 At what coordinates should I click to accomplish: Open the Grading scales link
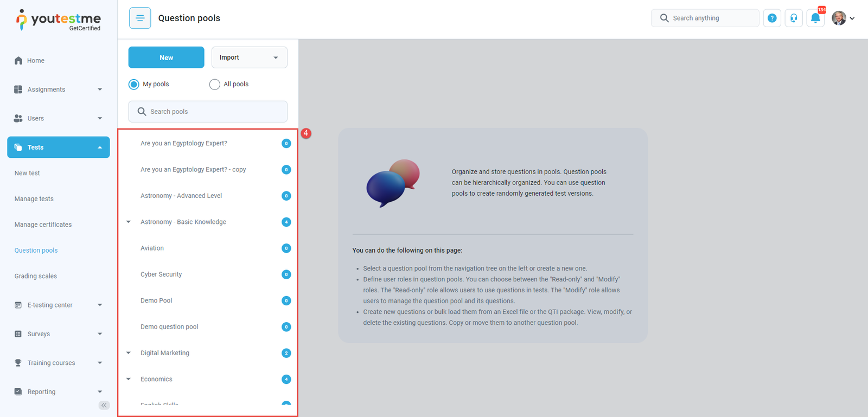pyautogui.click(x=36, y=276)
